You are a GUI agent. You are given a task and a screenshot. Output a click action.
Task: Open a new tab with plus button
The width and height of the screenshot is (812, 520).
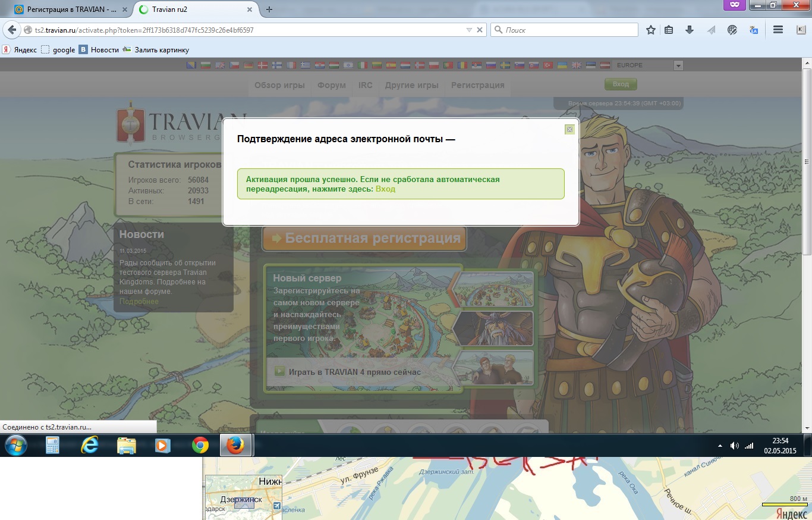click(x=269, y=10)
